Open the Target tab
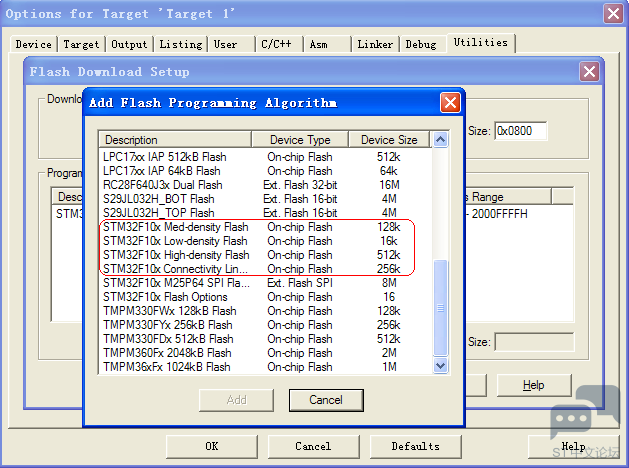Image resolution: width=629 pixels, height=468 pixels. [x=81, y=44]
